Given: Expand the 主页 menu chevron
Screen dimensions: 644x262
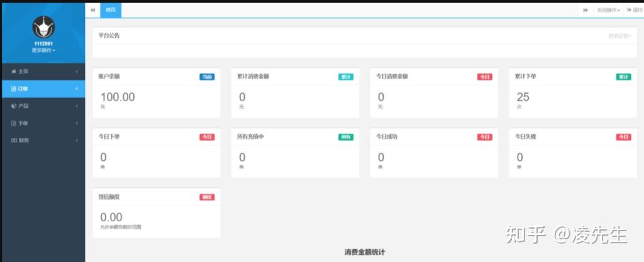Looking at the screenshot, I should pos(77,72).
